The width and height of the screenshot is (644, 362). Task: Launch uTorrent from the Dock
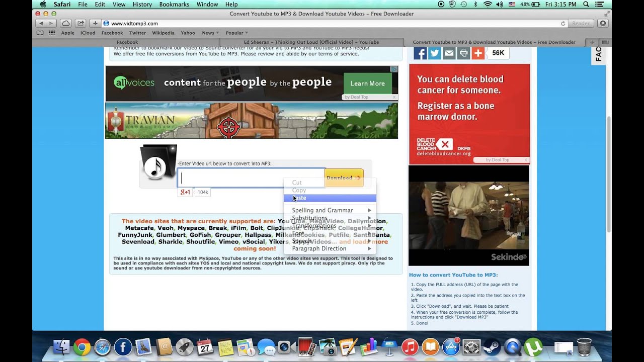(533, 347)
